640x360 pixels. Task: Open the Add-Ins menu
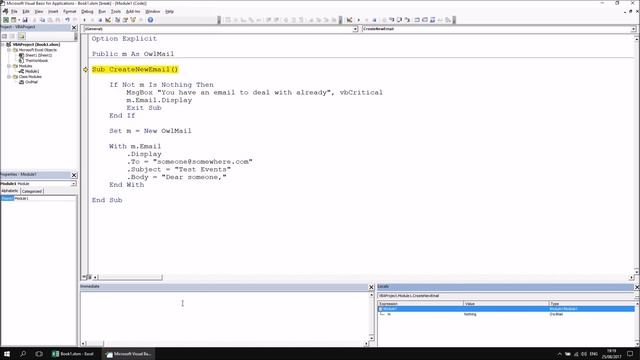click(x=133, y=11)
